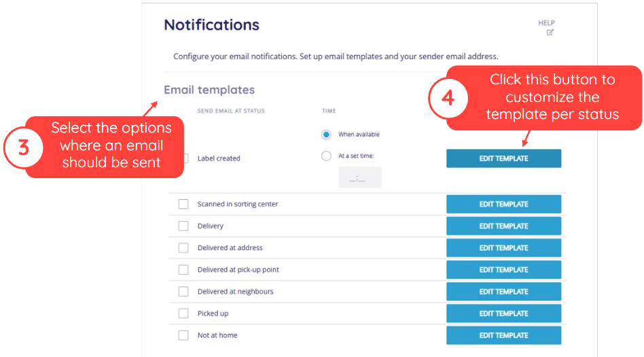Image resolution: width=644 pixels, height=357 pixels.
Task: Edit template for Label created status
Action: 503,158
